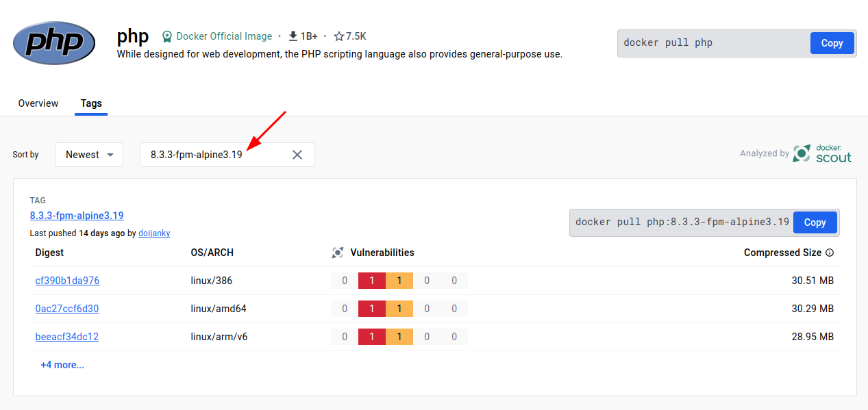Open digest 0ac27ccf6d30

pos(67,309)
